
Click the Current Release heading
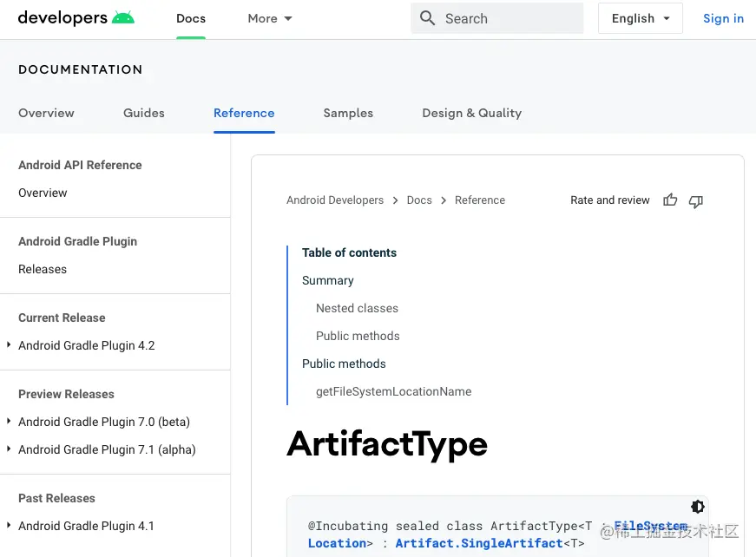tap(62, 318)
